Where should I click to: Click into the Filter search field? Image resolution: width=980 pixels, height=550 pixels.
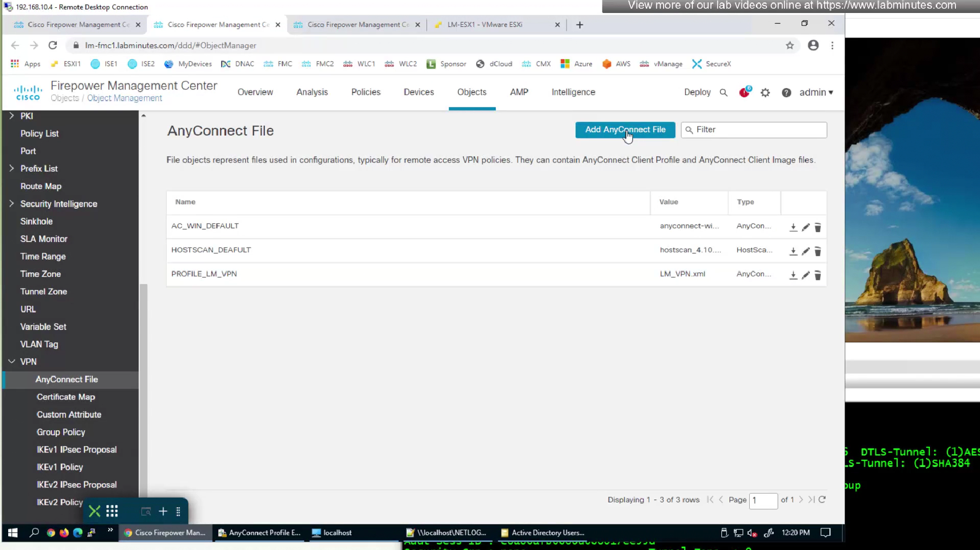click(759, 130)
